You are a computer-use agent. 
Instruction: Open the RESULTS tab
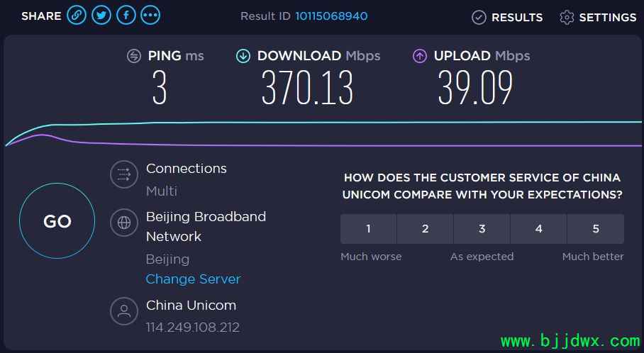(x=507, y=17)
